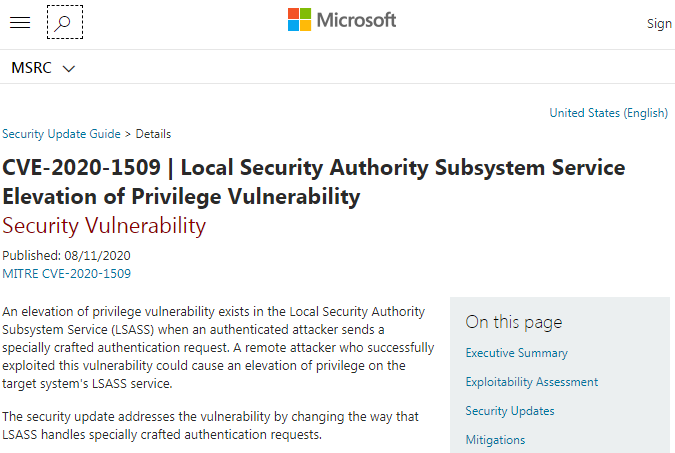Click the search magnifier icon
The height and width of the screenshot is (453, 675).
[x=65, y=22]
